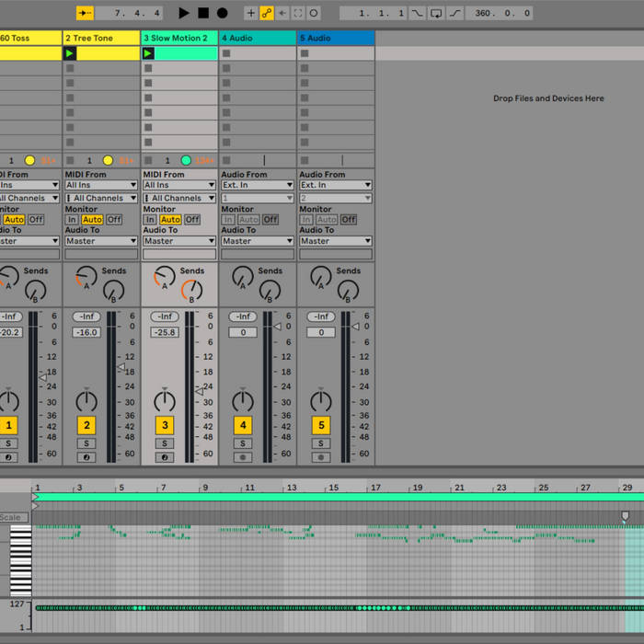The width and height of the screenshot is (644, 644).
Task: Click the MIDI Arrangement Overdub plus button
Action: (250, 13)
